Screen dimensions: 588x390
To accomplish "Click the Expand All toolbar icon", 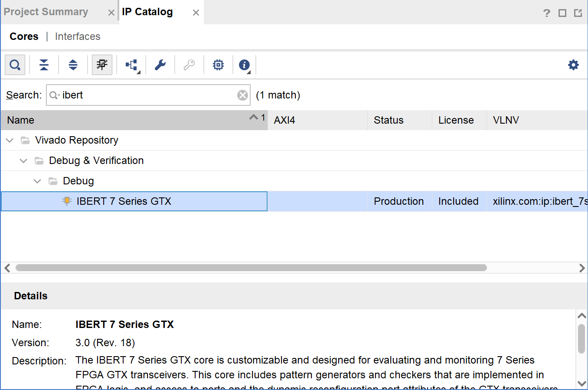I will (73, 65).
